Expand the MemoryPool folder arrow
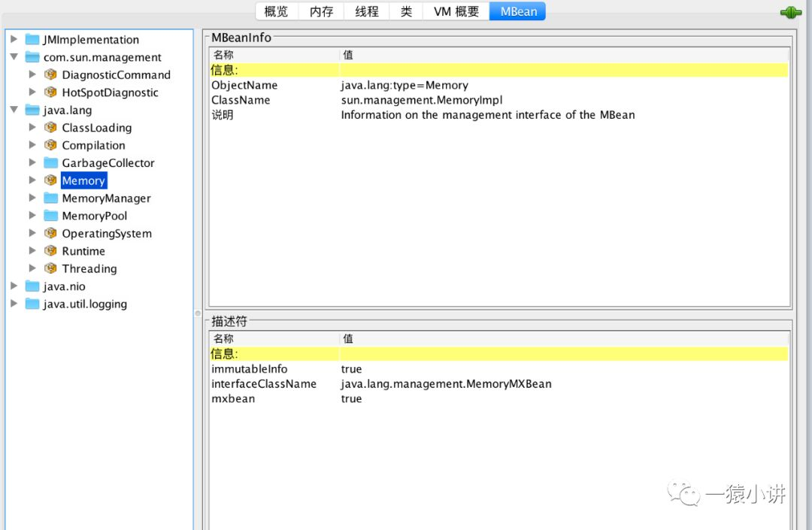Screen dimensions: 812x530 pos(32,215)
